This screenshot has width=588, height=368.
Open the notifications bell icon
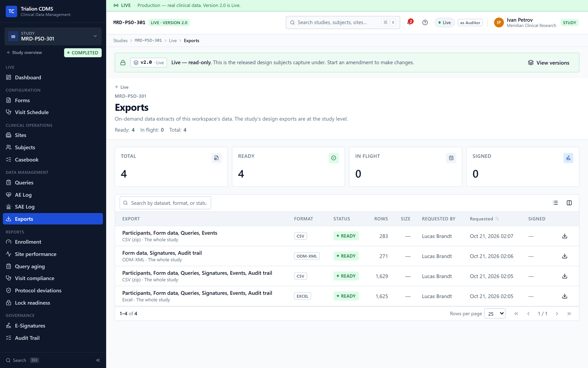click(409, 22)
